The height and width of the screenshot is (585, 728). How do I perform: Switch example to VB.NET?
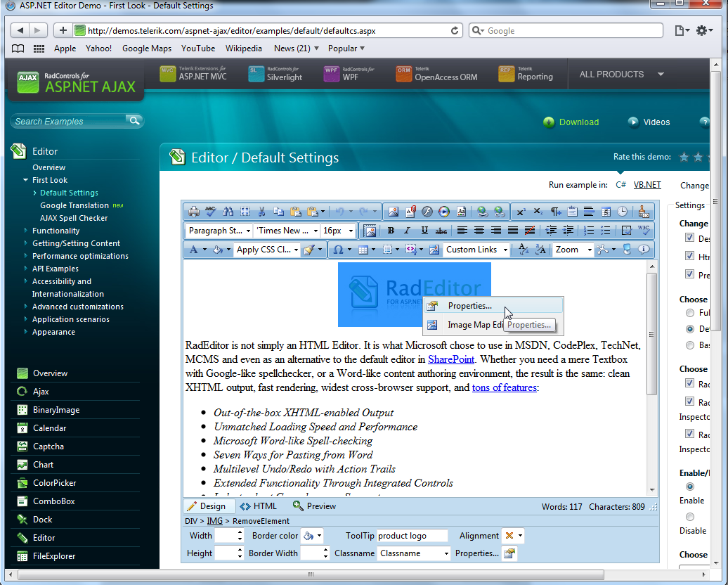(647, 184)
